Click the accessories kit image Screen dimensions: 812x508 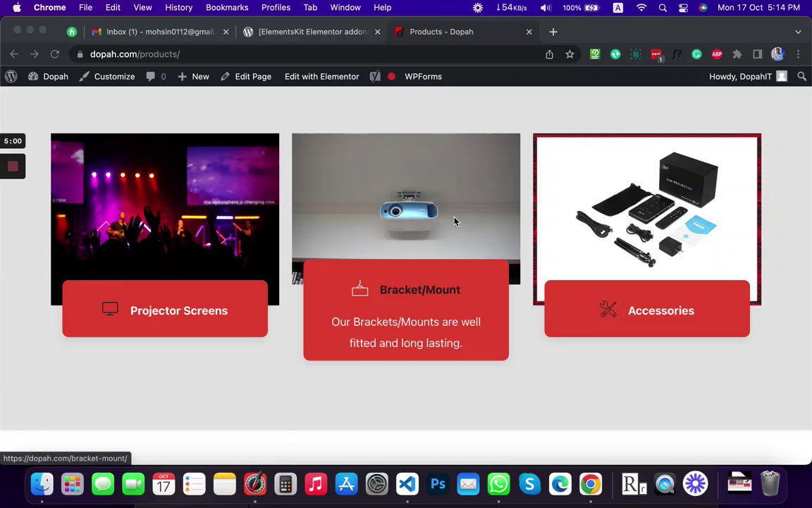pyautogui.click(x=647, y=207)
